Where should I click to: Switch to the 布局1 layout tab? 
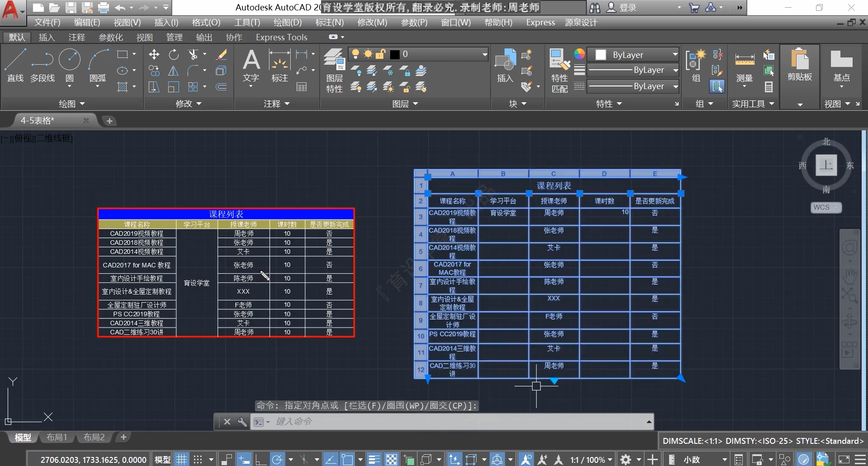click(x=57, y=437)
